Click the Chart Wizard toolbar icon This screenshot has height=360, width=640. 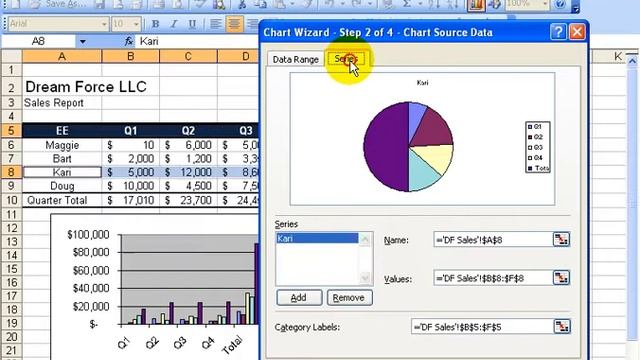(476, 5)
